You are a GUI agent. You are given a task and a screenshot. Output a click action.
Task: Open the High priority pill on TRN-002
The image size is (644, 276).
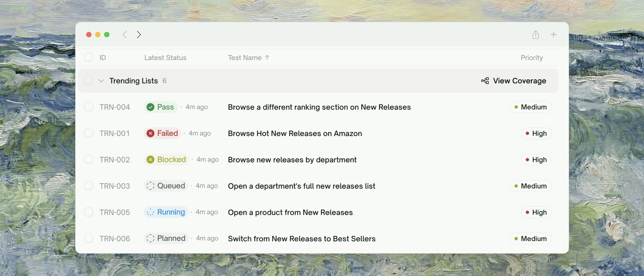536,160
